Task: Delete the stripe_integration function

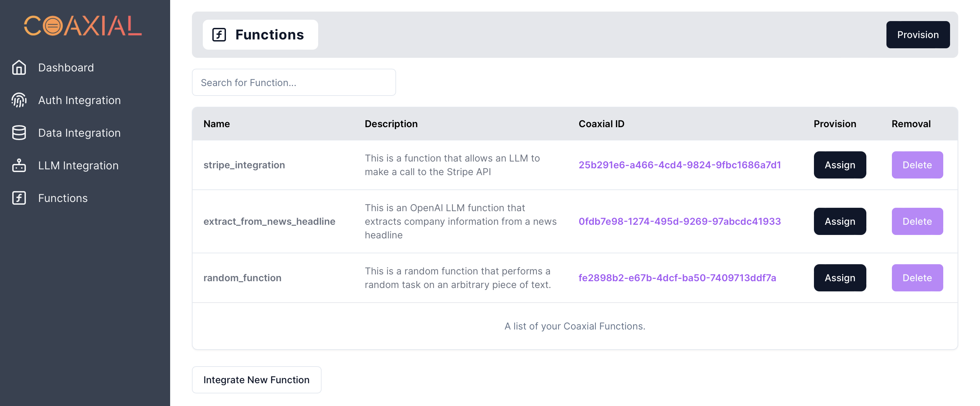Action: click(917, 165)
